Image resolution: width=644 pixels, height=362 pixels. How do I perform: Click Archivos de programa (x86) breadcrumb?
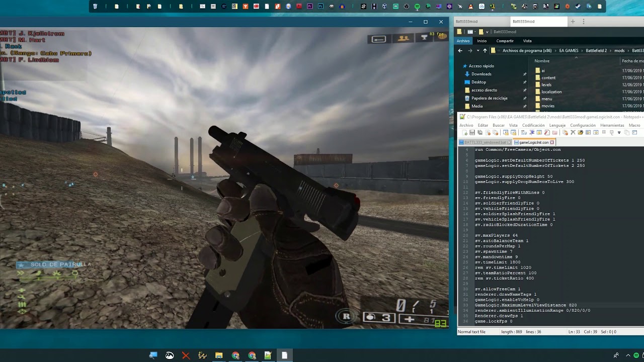pos(527,50)
